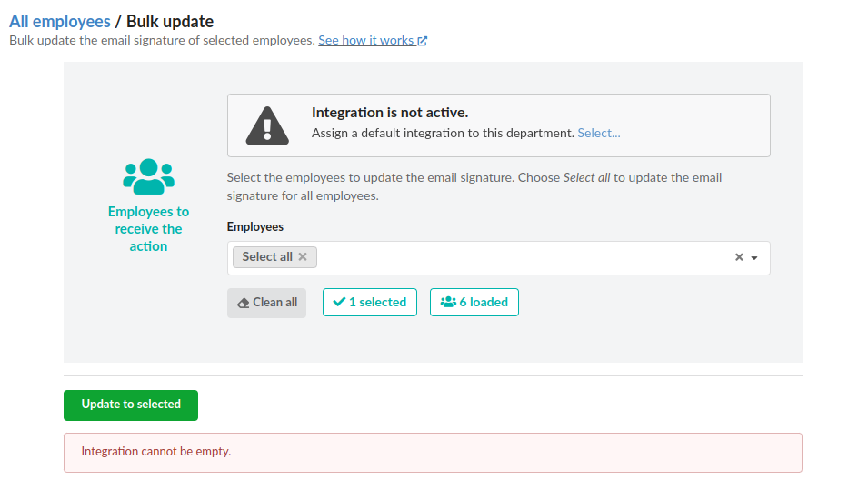Toggle the 6 loaded filter button
The image size is (868, 490).
tap(474, 303)
